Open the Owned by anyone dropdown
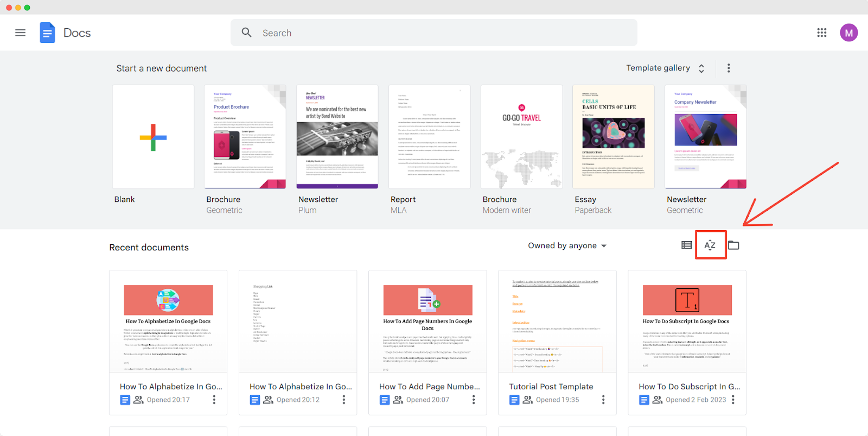 point(567,245)
